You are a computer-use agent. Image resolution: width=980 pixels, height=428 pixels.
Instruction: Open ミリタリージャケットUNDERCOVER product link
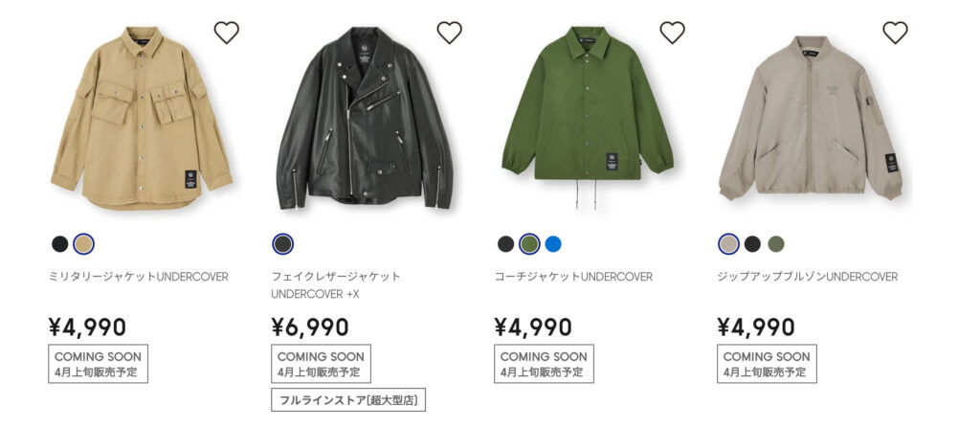(138, 277)
